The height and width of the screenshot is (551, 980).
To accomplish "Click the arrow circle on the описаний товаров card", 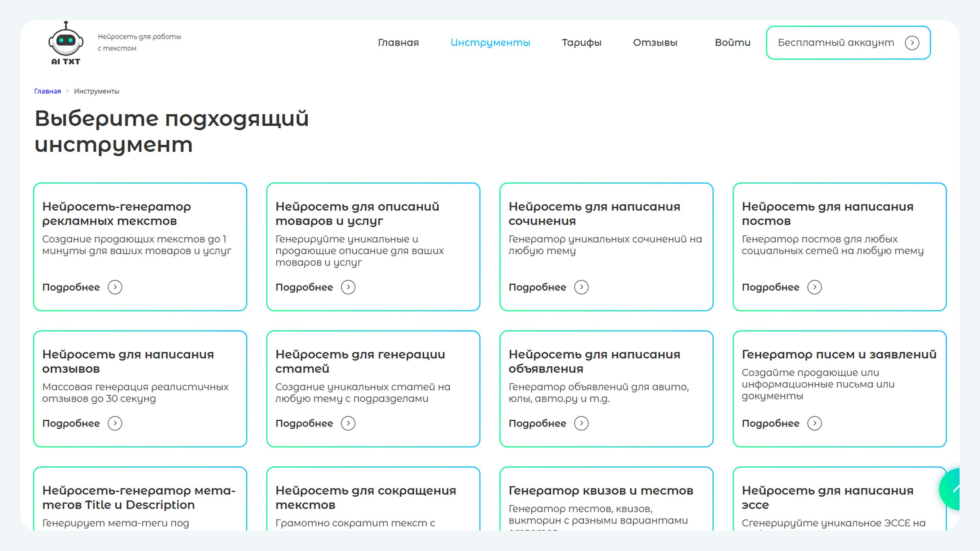I will click(348, 287).
